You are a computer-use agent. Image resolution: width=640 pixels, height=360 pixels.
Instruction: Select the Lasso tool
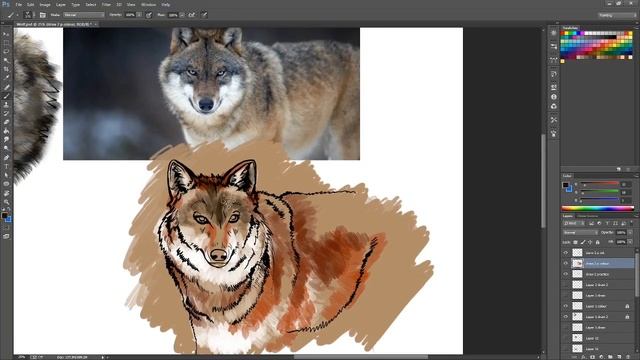point(6,52)
